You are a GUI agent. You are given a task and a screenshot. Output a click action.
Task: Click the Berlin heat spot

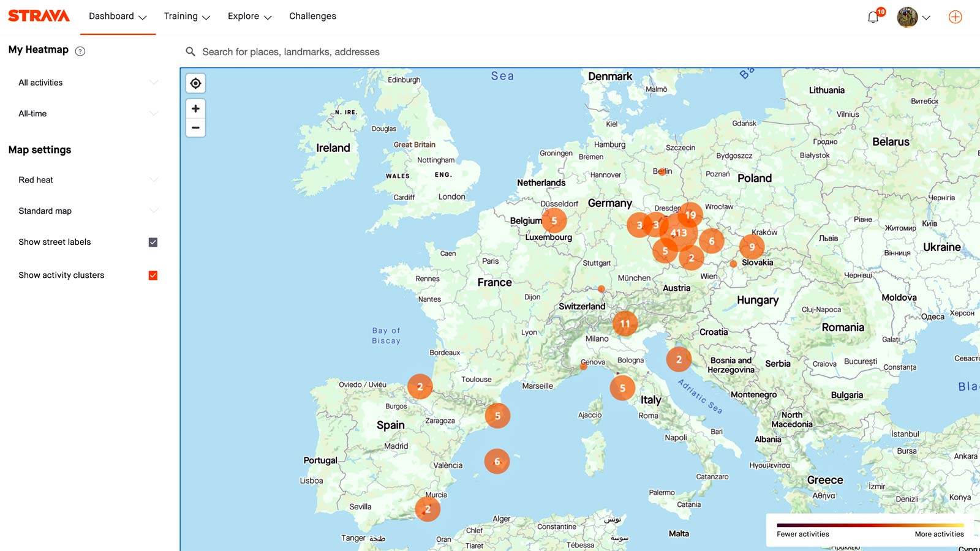661,172
